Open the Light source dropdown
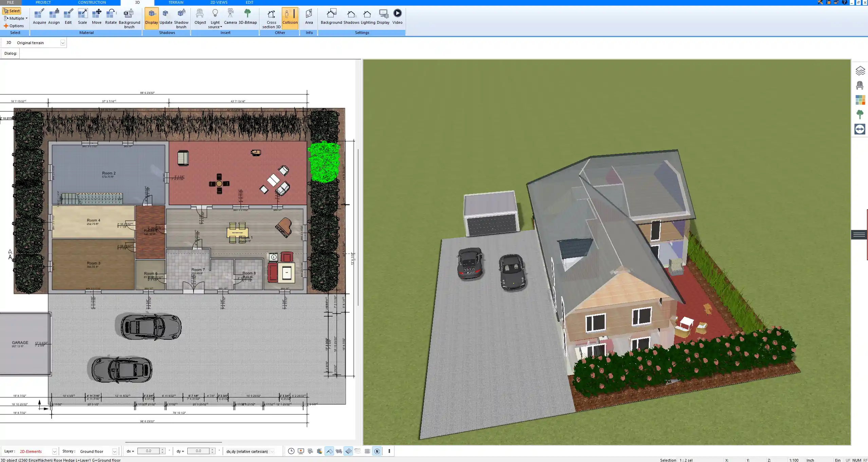Viewport: 868px width, 462px height. pos(215,19)
